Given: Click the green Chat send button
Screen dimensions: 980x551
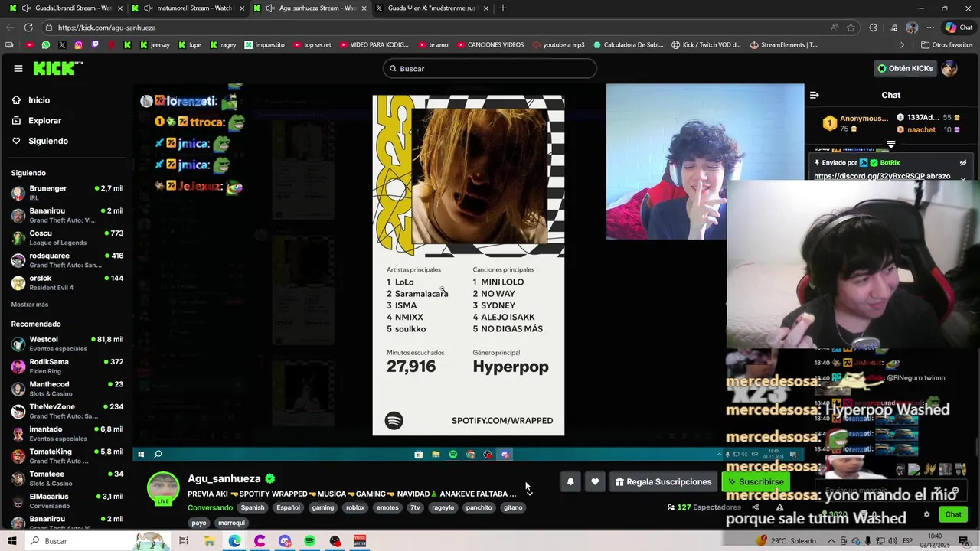Looking at the screenshot, I should (953, 514).
